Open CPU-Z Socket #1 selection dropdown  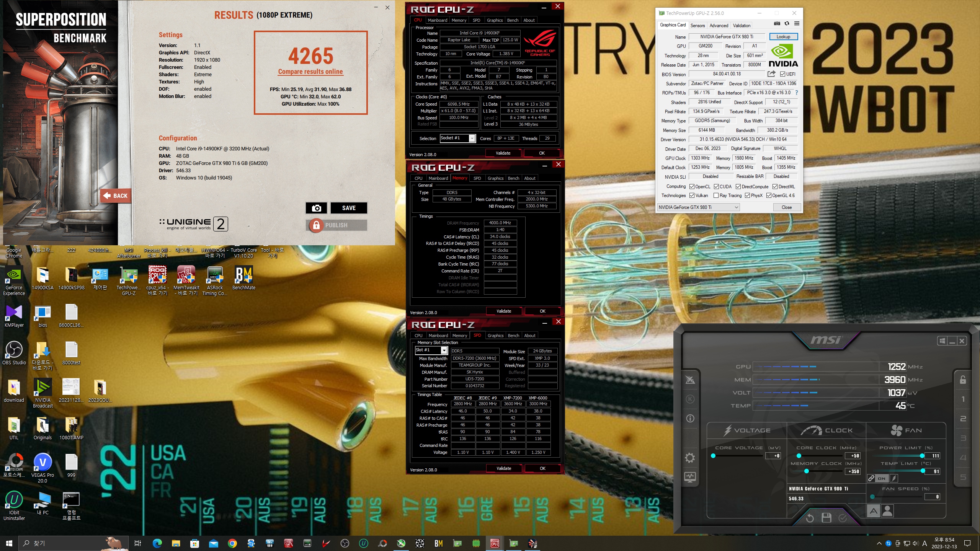[x=457, y=138]
